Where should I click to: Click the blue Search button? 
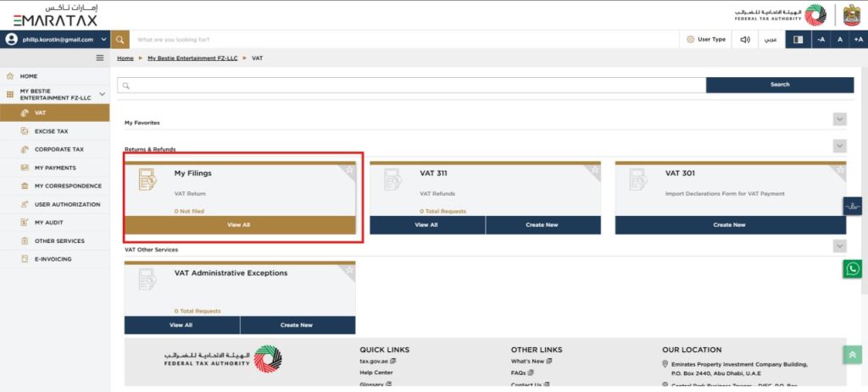coord(780,85)
